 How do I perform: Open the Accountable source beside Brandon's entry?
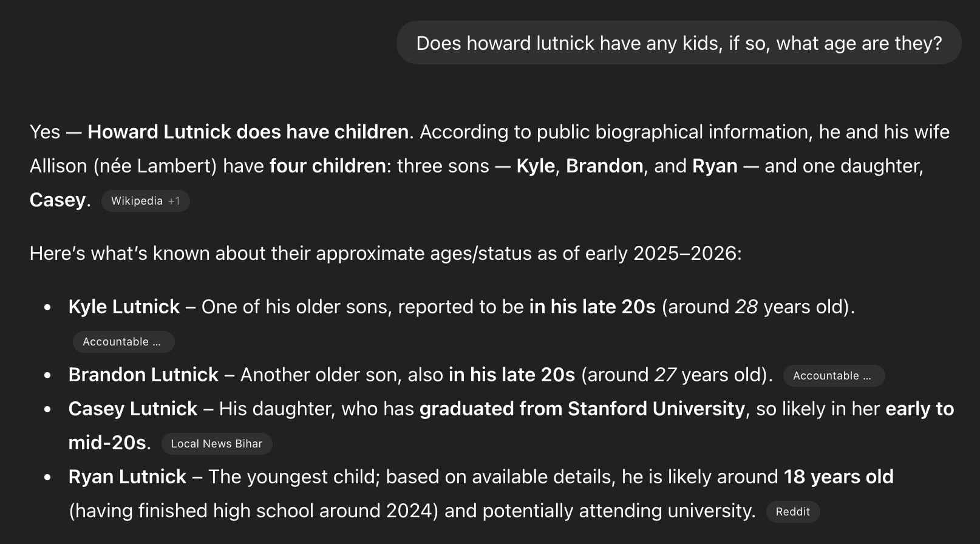click(x=833, y=376)
